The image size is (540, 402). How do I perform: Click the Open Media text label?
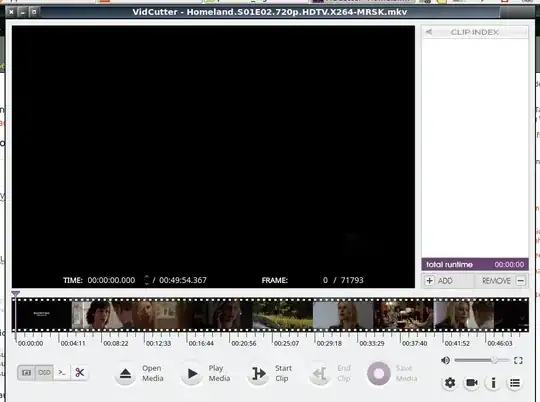[x=153, y=373]
